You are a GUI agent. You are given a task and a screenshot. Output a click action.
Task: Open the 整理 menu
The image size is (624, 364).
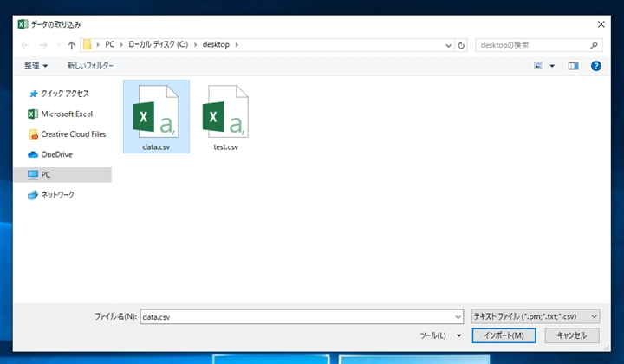pos(36,66)
